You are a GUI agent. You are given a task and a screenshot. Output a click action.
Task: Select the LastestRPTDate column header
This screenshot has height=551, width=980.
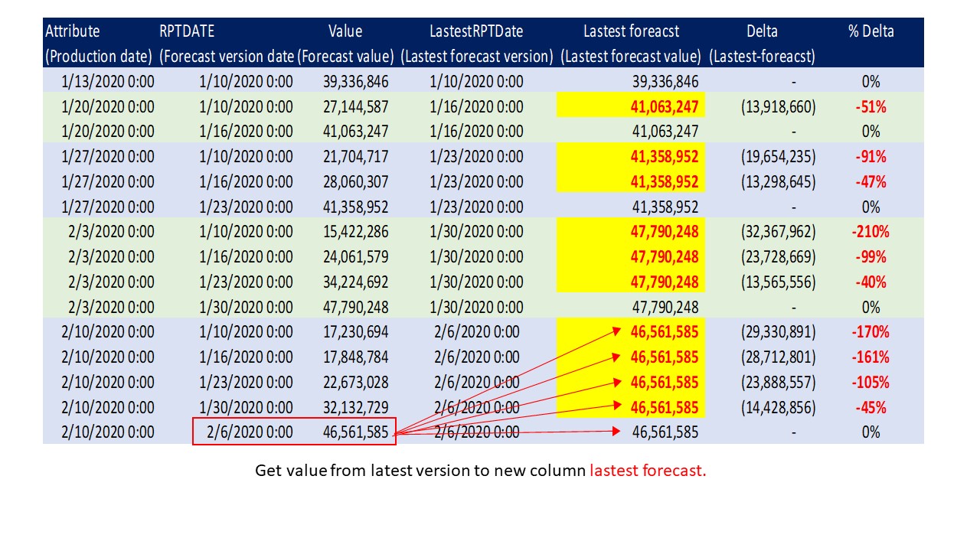(x=476, y=31)
